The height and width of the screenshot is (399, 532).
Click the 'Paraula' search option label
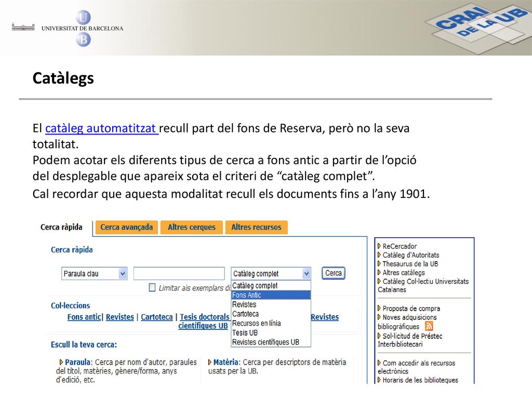pyautogui.click(x=78, y=362)
